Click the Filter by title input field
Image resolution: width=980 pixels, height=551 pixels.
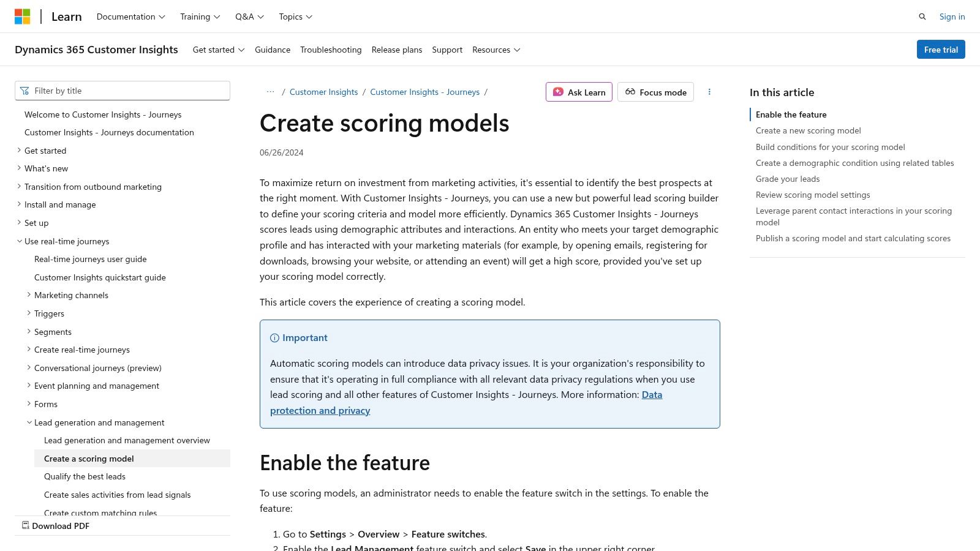pos(129,91)
